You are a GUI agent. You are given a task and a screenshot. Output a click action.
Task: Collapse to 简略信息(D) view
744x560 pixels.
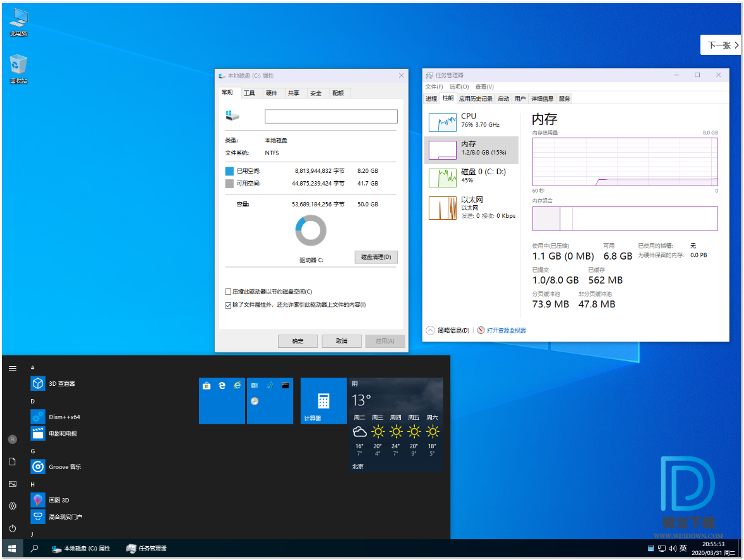(448, 330)
